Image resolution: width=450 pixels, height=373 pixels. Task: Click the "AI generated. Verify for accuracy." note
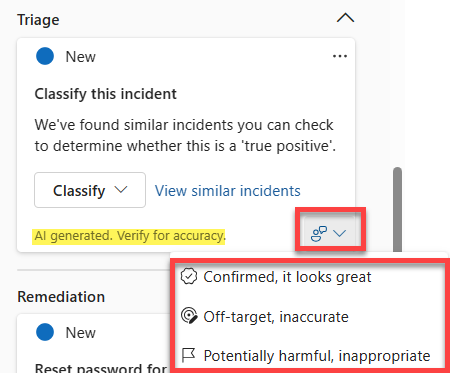[x=130, y=236]
